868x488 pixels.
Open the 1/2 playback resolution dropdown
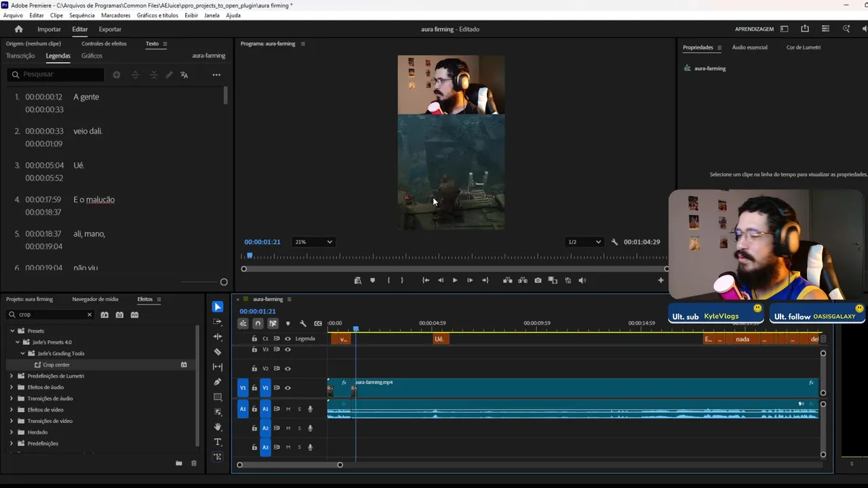[x=585, y=242]
